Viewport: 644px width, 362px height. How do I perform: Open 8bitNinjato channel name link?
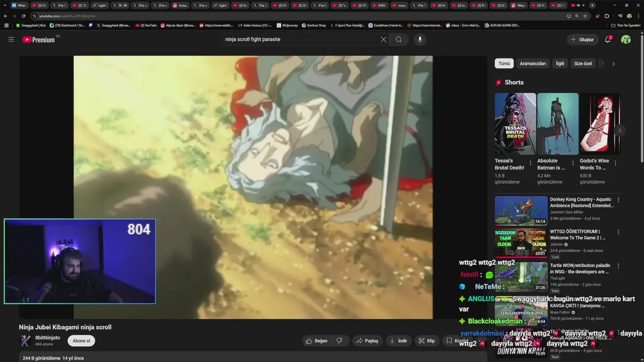(x=47, y=338)
